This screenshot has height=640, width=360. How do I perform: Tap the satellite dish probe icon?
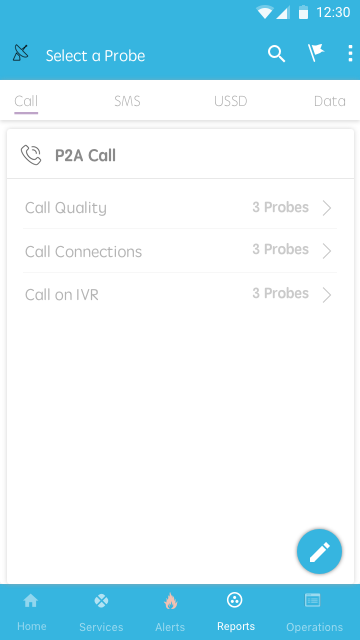pos(21,53)
